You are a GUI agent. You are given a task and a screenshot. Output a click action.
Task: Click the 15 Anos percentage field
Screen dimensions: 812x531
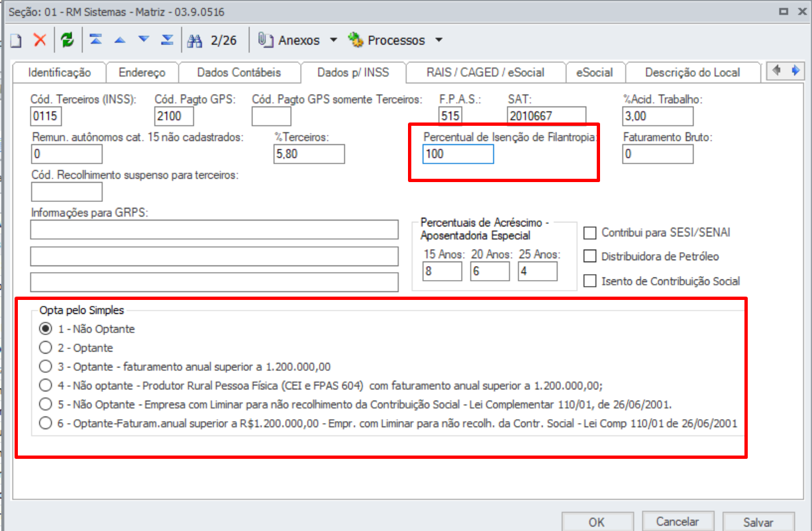442,271
